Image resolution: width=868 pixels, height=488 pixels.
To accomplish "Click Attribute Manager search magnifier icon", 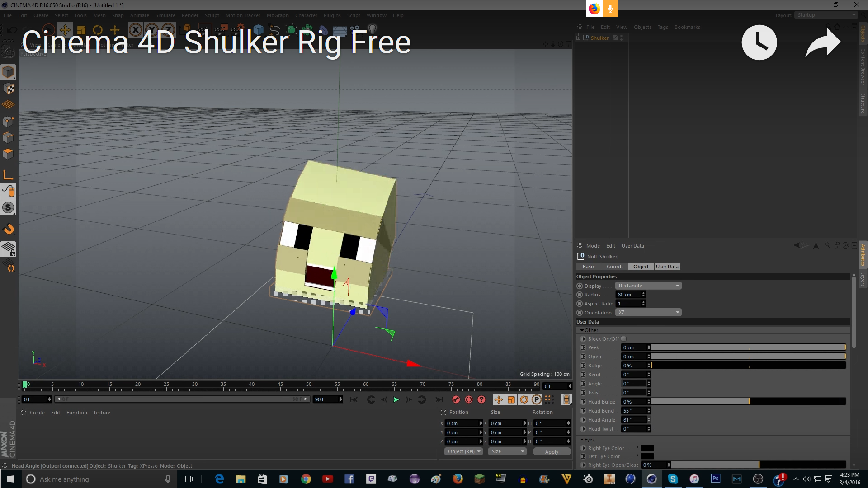I will [x=827, y=245].
